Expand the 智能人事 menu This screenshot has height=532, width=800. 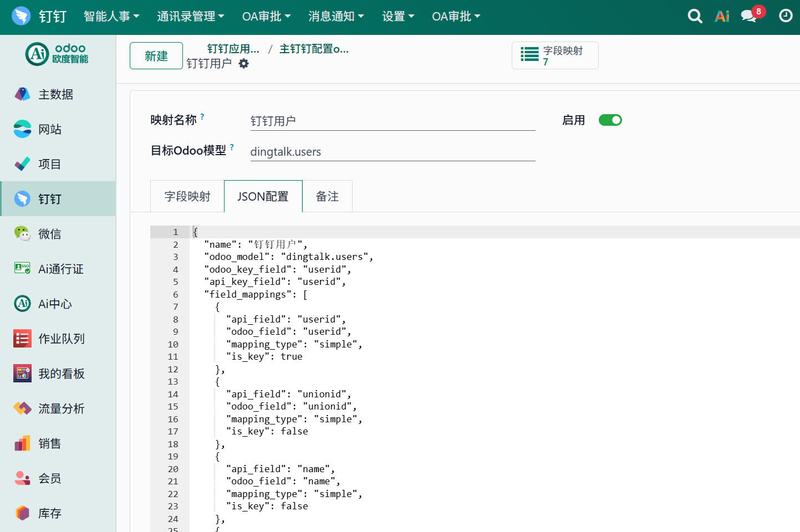(111, 17)
